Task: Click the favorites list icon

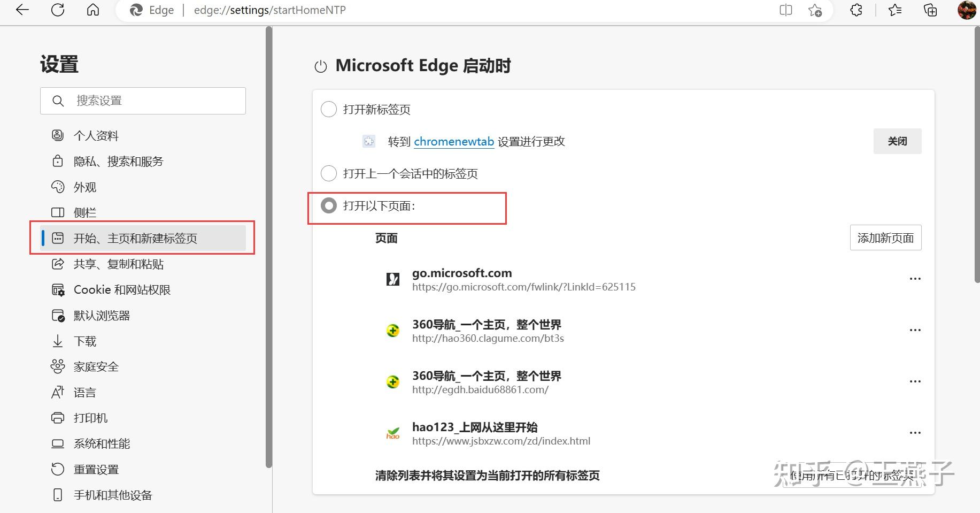Action: pos(896,10)
